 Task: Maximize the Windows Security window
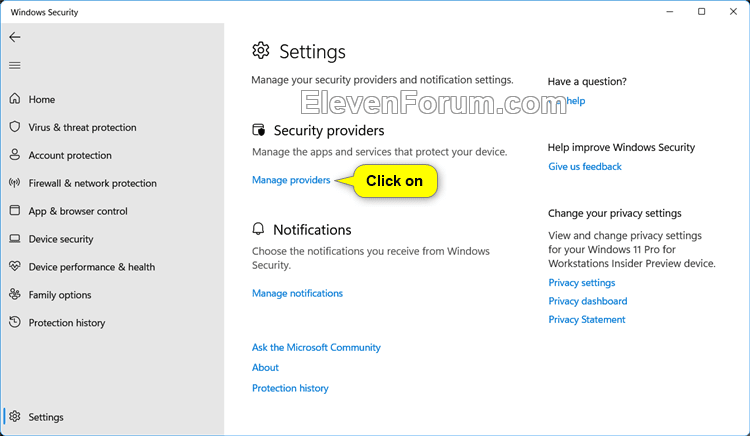tap(701, 11)
